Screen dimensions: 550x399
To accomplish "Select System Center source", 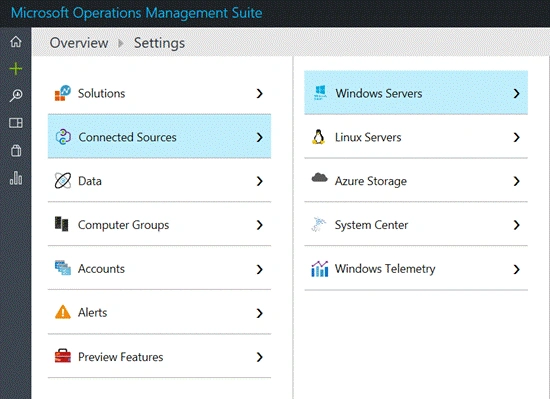I will pos(416,224).
